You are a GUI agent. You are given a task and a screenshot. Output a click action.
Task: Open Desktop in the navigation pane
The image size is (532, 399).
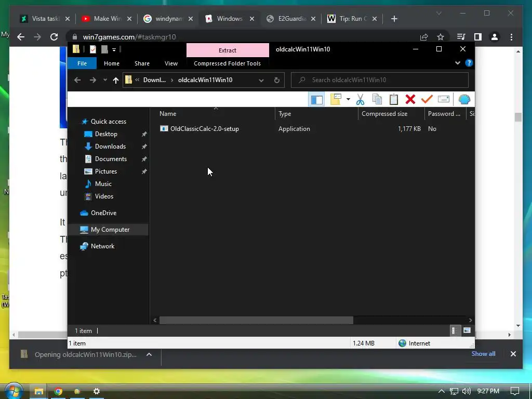(x=106, y=134)
